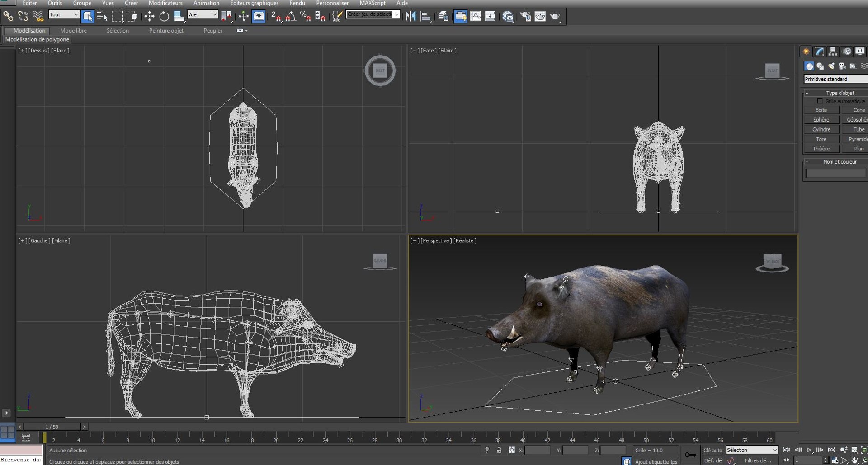
Task: Switch to the Mode libre ribbon tab
Action: coord(73,31)
